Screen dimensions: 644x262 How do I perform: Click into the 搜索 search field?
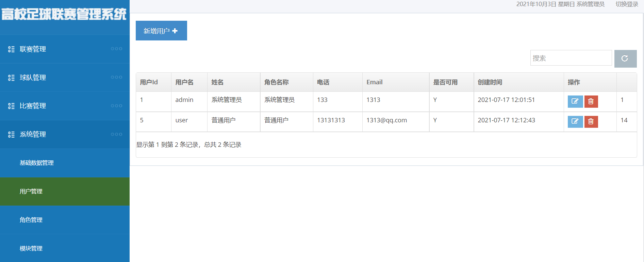click(x=571, y=58)
